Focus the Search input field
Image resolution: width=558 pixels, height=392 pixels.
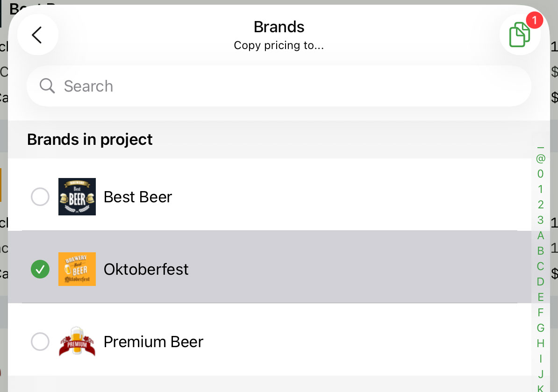[279, 86]
